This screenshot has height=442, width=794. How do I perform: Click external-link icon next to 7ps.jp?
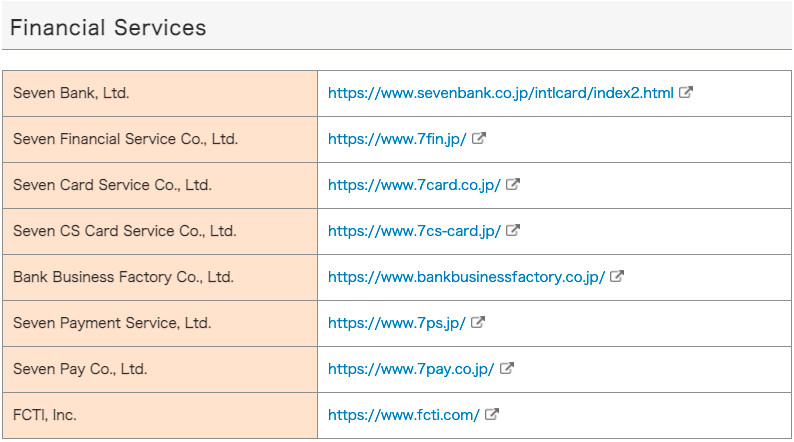pyautogui.click(x=478, y=323)
